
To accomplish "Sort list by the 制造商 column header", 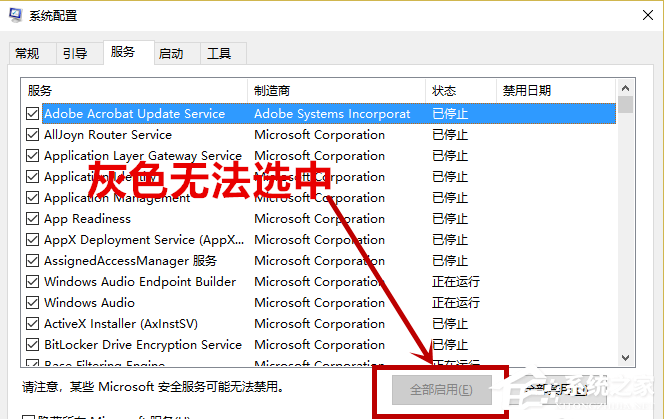I will [336, 90].
